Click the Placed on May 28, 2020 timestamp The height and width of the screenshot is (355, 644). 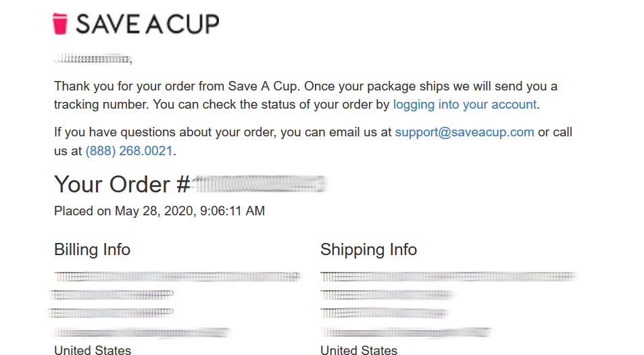159,211
